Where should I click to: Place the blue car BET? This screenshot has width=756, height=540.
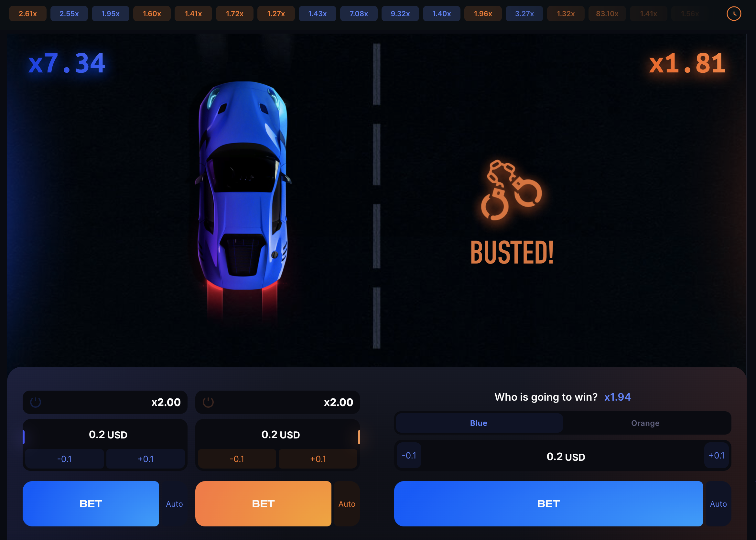point(91,503)
